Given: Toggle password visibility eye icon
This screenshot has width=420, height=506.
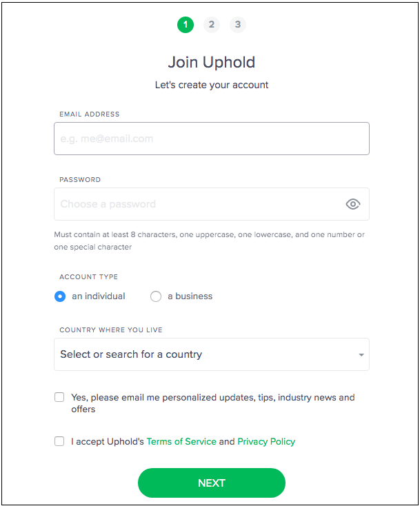Looking at the screenshot, I should coord(353,204).
